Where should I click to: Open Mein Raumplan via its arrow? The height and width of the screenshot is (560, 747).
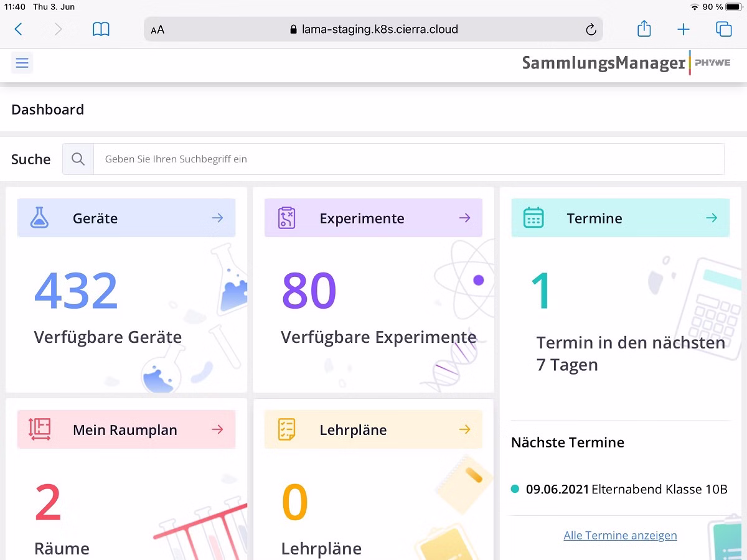[217, 429]
